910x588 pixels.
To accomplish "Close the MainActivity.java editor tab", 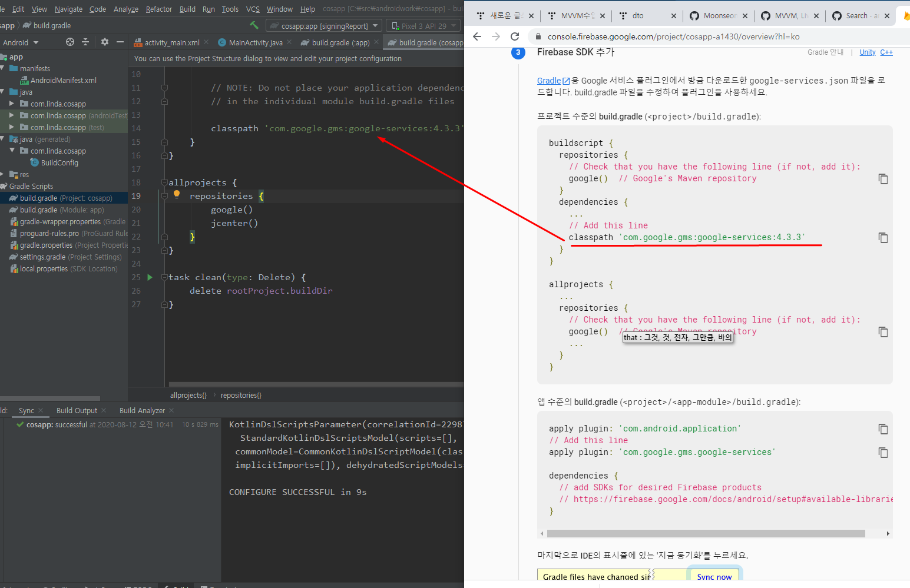I will [x=289, y=42].
